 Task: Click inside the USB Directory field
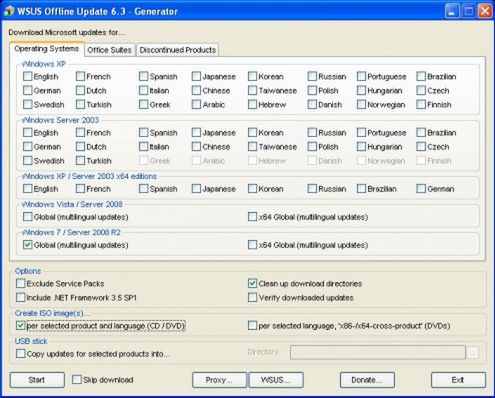[378, 353]
